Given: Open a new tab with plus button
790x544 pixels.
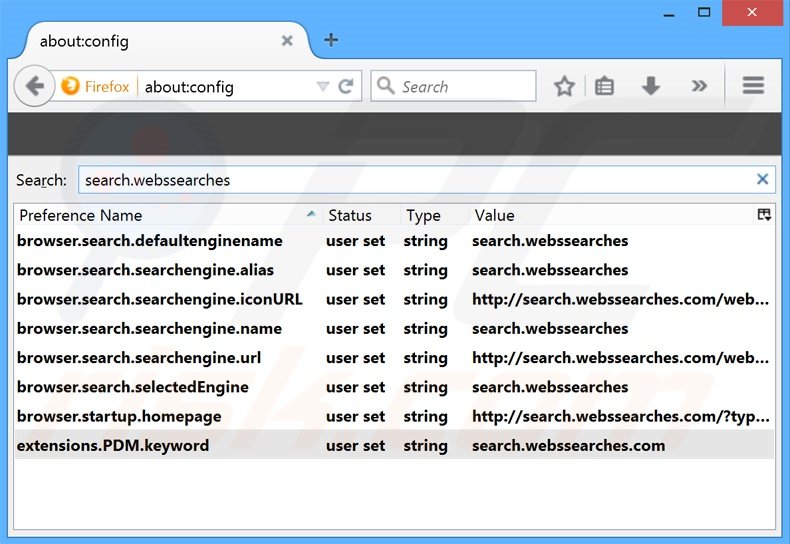Looking at the screenshot, I should [331, 40].
